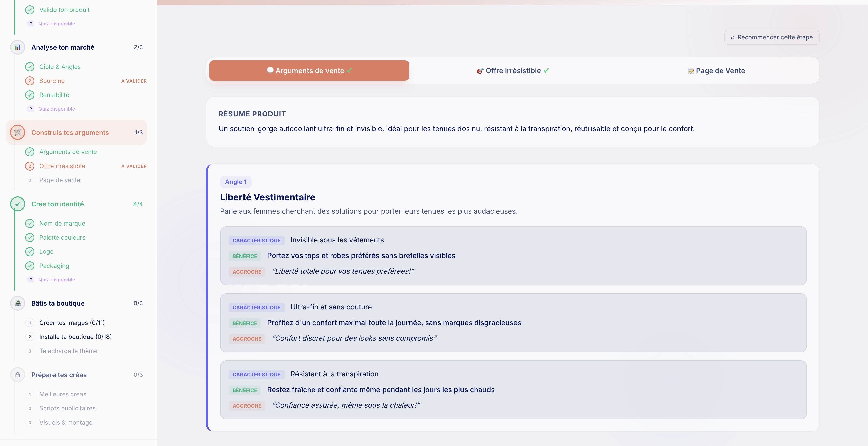Click the refresh icon in Recommencer cette étape
Viewport: 868px width, 446px height.
click(733, 37)
